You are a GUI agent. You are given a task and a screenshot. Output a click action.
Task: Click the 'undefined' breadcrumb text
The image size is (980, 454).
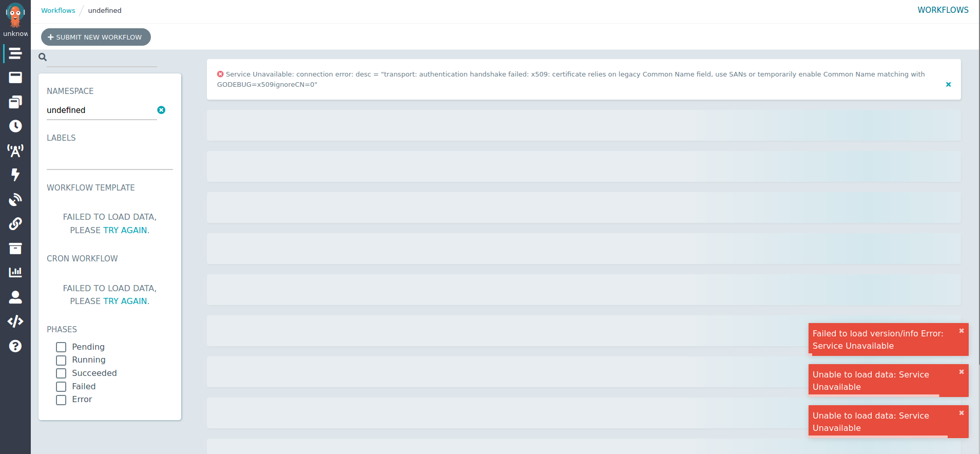[x=105, y=10]
